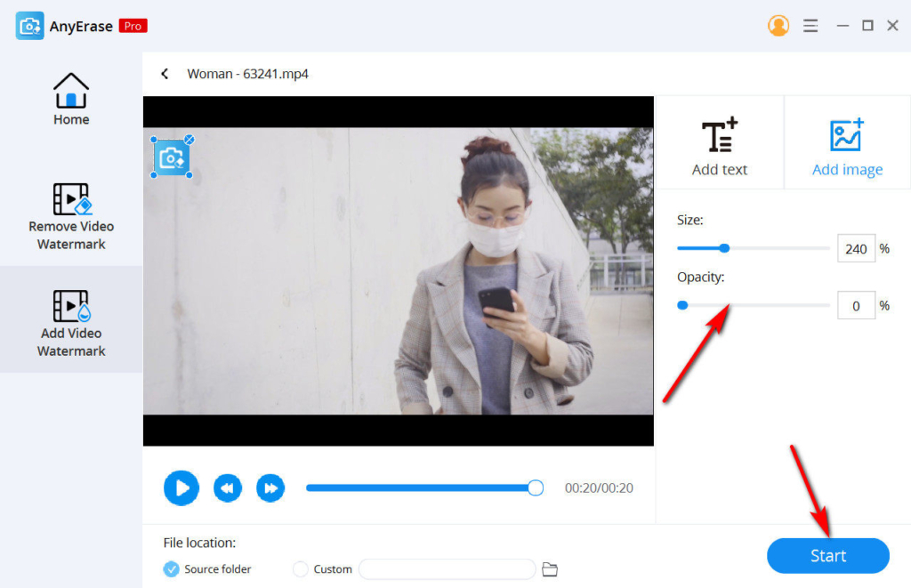Open the hamburger menu
The image size is (911, 588).
(810, 25)
